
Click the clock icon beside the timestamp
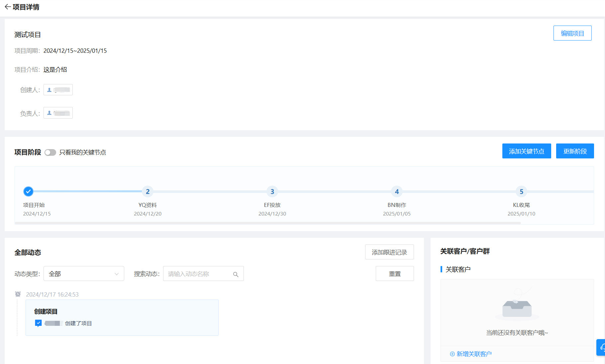coord(18,294)
